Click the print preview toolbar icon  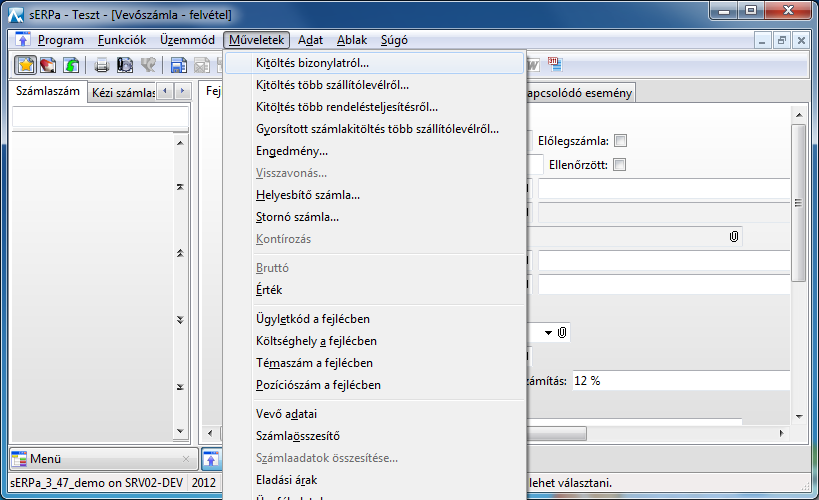click(x=125, y=65)
